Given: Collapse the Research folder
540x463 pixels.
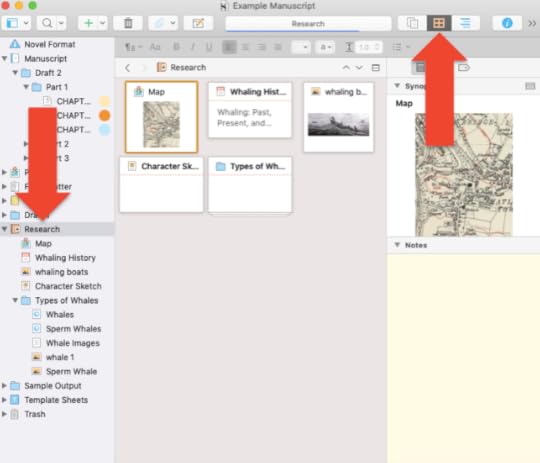Looking at the screenshot, I should click(x=4, y=229).
